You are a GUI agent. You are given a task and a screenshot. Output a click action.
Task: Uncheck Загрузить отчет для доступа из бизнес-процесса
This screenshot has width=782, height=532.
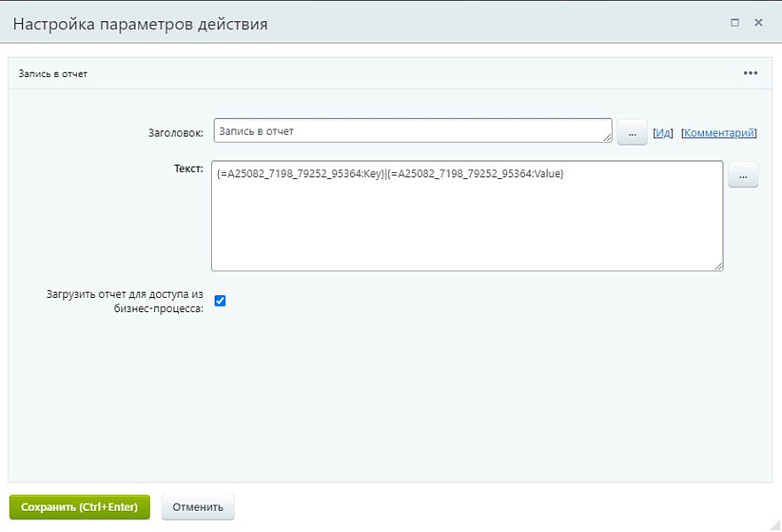tap(218, 301)
